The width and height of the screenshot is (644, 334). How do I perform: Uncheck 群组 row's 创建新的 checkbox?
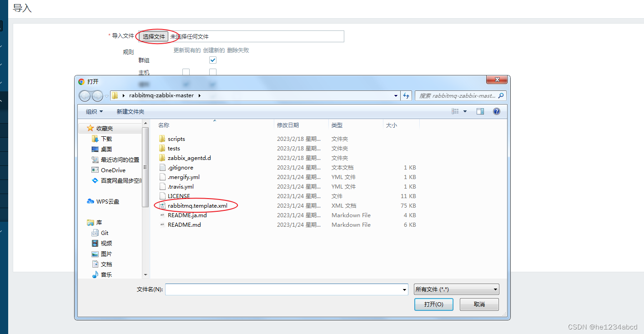[x=212, y=60]
